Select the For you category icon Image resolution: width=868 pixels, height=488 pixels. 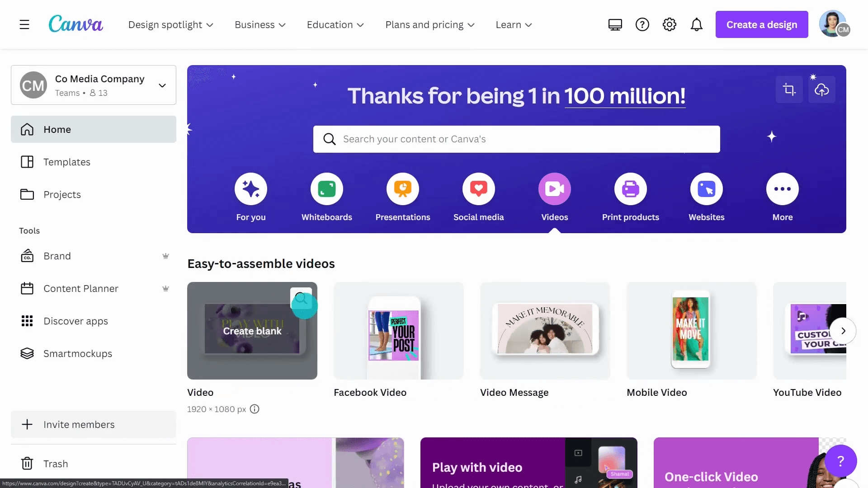[x=251, y=189]
